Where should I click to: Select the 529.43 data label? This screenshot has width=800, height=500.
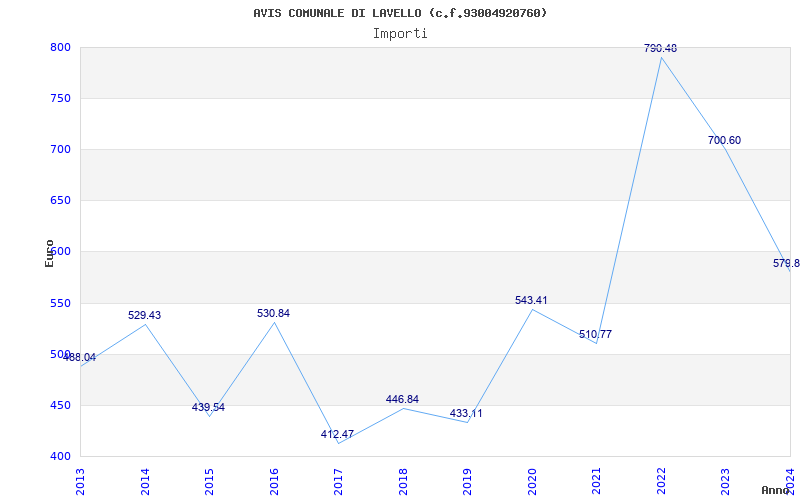pyautogui.click(x=144, y=315)
